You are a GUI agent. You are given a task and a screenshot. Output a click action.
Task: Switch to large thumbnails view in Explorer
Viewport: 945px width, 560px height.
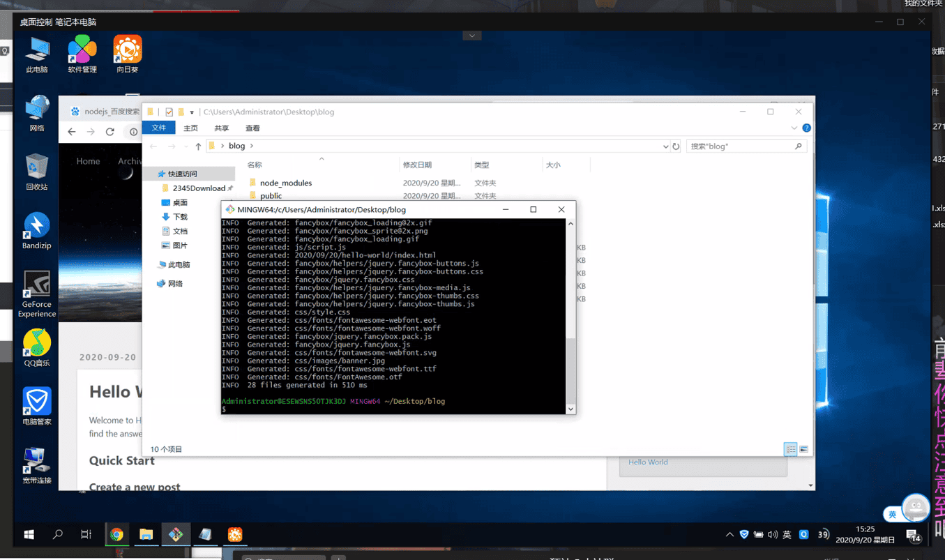coord(803,449)
